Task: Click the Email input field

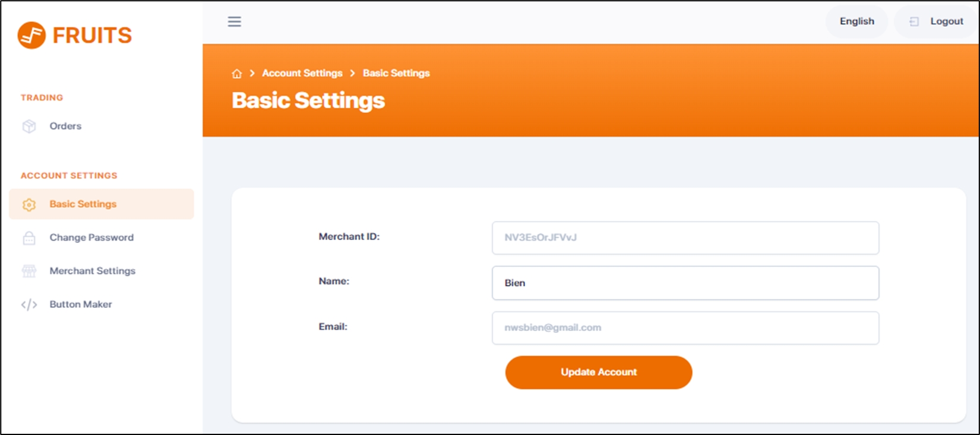Action: [685, 328]
